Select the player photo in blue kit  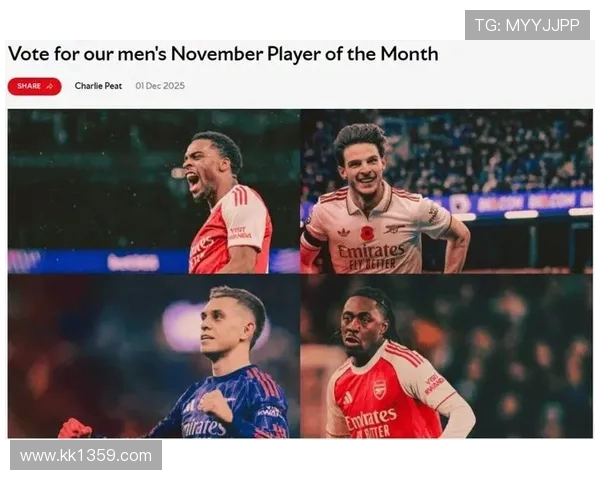(154, 356)
